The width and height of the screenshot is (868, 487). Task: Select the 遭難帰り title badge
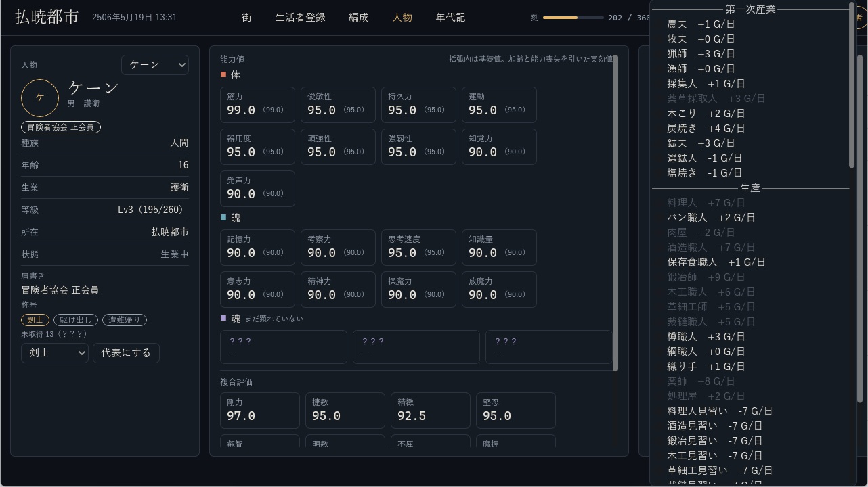[125, 320]
